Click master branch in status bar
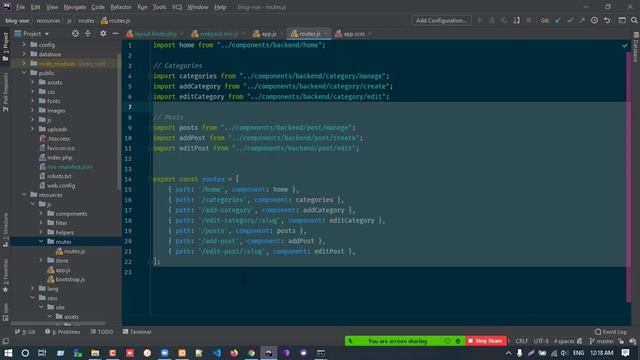 coord(602,341)
